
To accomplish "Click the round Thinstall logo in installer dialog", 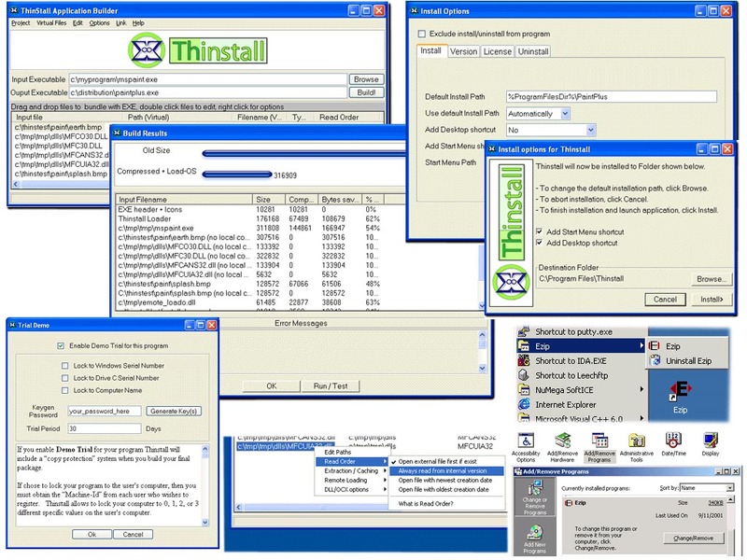I will click(511, 282).
